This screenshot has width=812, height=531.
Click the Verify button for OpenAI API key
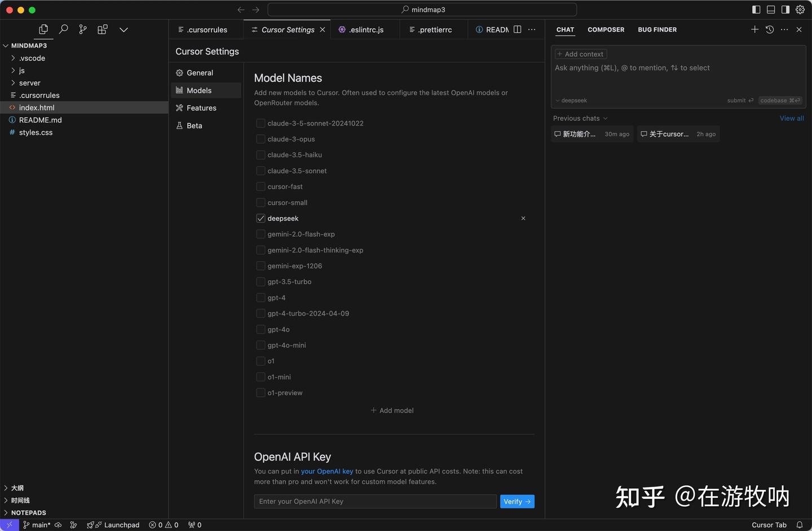tap(517, 501)
